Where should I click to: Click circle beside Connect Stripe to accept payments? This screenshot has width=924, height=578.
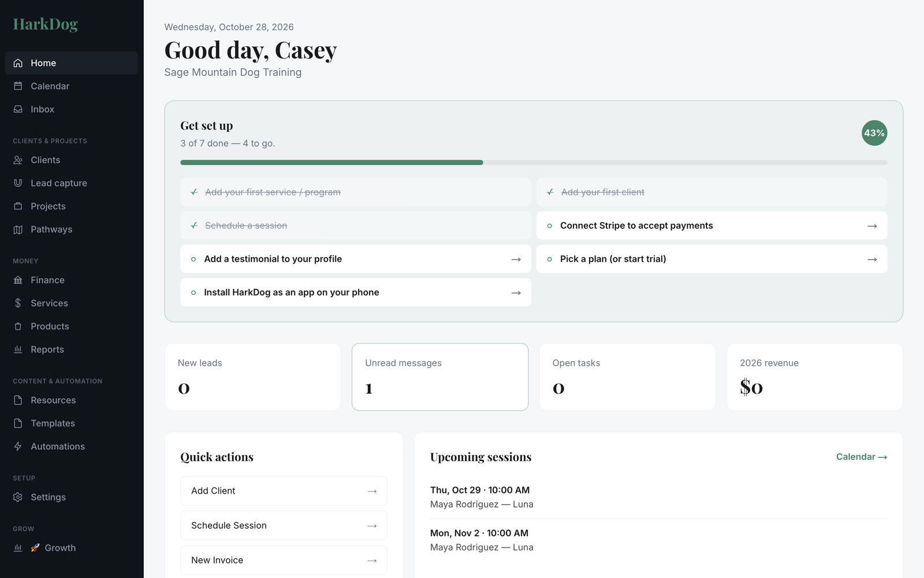pyautogui.click(x=549, y=226)
